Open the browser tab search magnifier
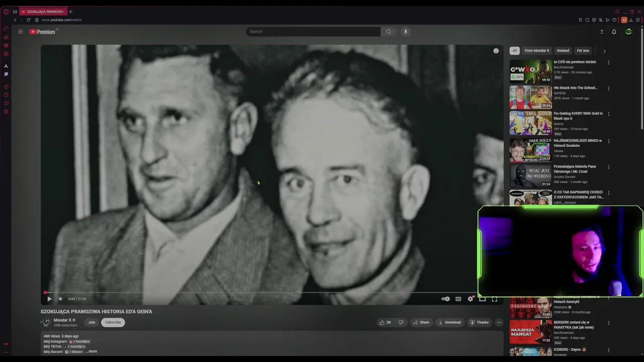 (x=617, y=12)
